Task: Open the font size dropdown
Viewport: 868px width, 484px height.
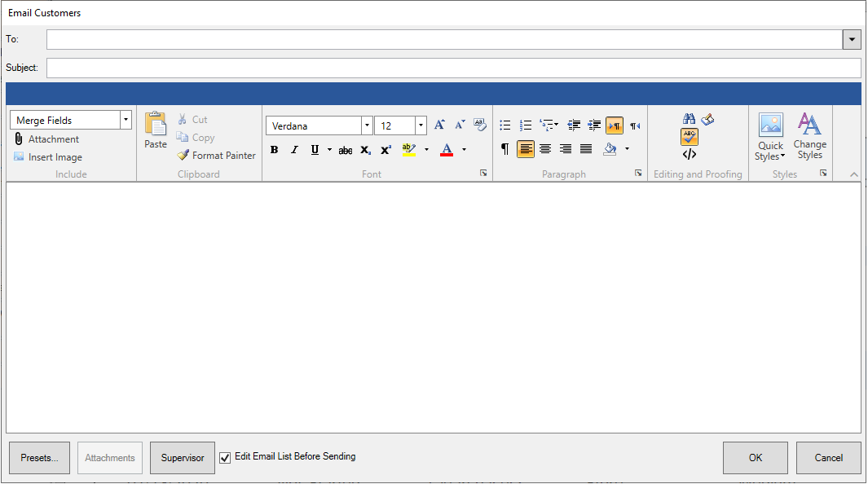Action: [x=421, y=126]
